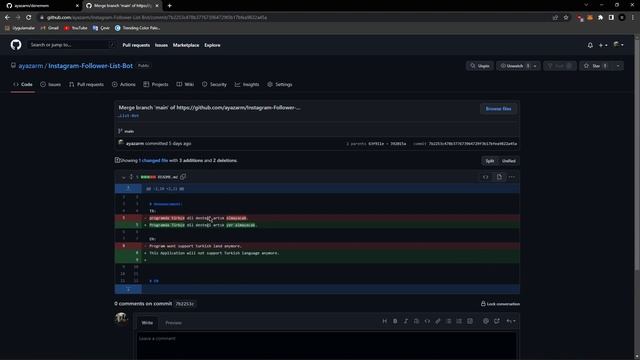Open the user avatar menu in header
The height and width of the screenshot is (360, 640).
(618, 45)
